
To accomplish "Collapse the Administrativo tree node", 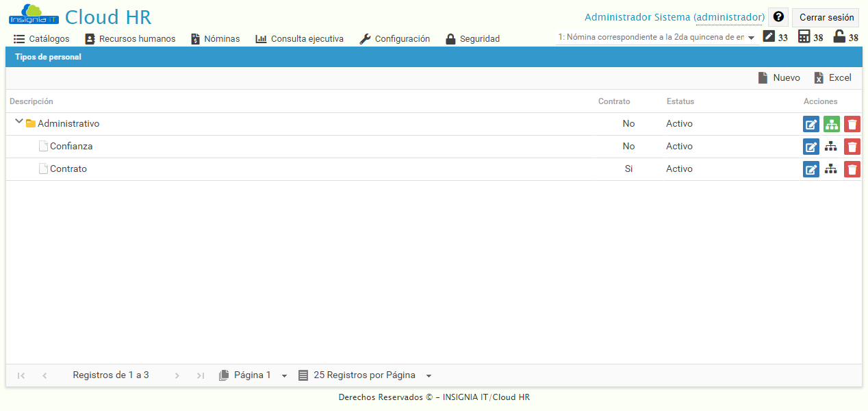I will tap(18, 123).
